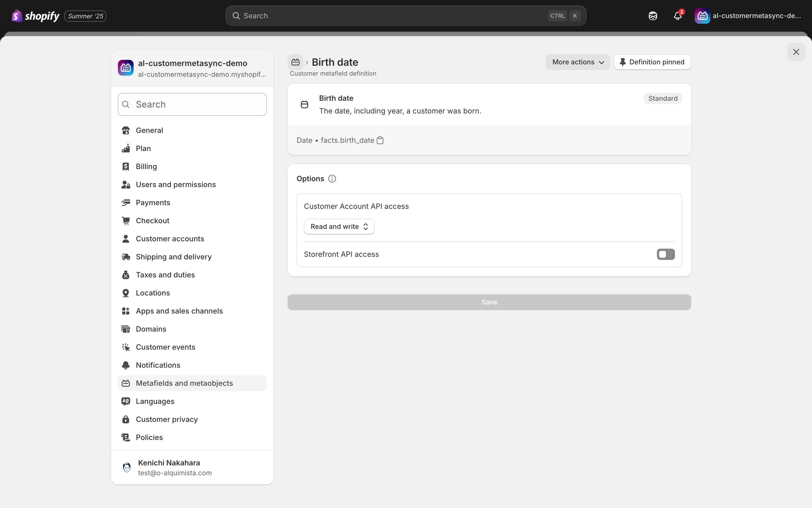This screenshot has height=508, width=812.
Task: Open Customer accounts settings
Action: pos(192,239)
